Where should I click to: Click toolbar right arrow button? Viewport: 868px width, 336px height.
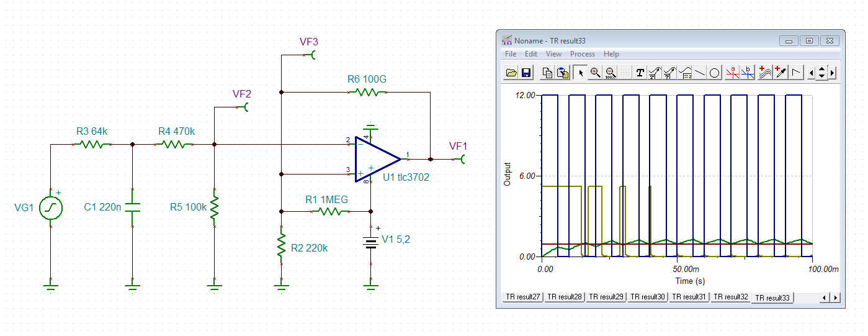click(x=832, y=73)
